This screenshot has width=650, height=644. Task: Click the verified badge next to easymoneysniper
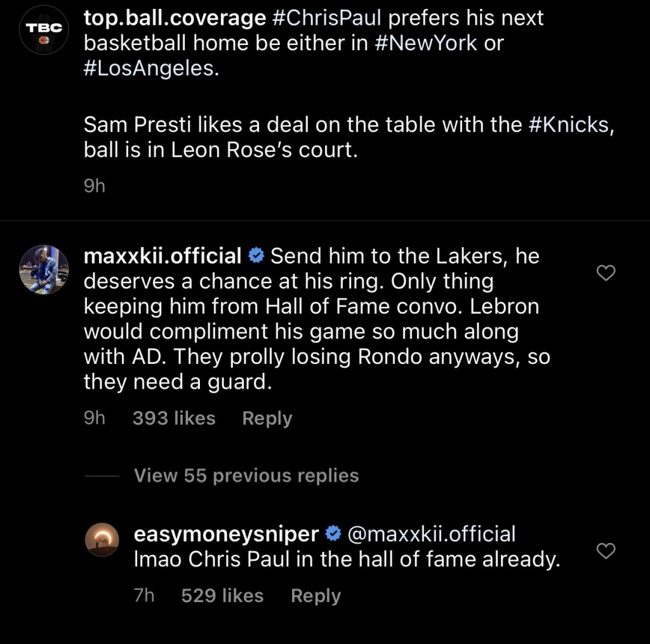click(333, 534)
